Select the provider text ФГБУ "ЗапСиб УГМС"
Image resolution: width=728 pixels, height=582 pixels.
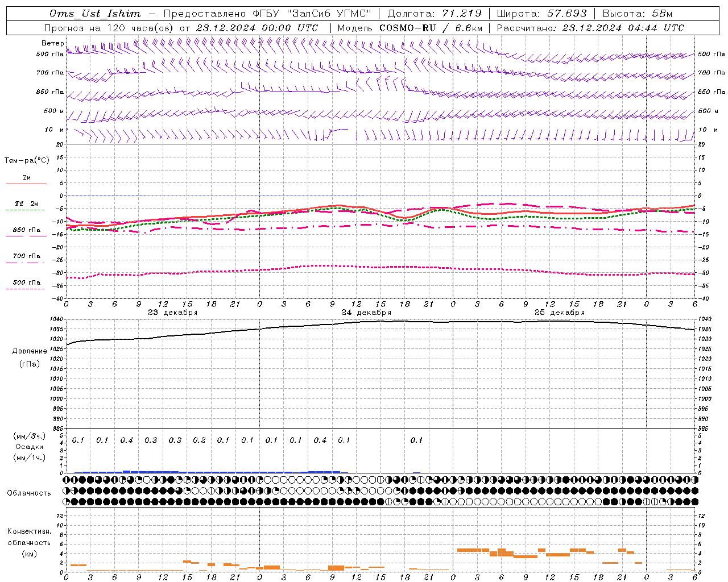pos(312,14)
